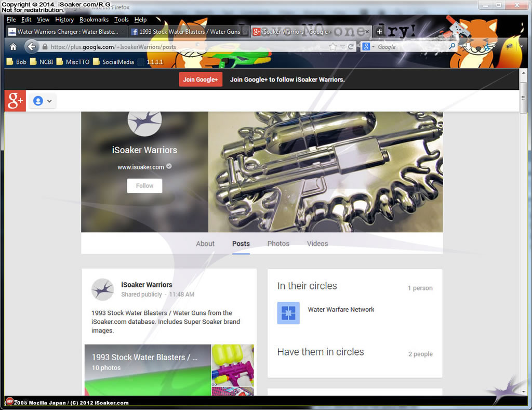
Task: Open the Help menu
Action: [x=140, y=20]
